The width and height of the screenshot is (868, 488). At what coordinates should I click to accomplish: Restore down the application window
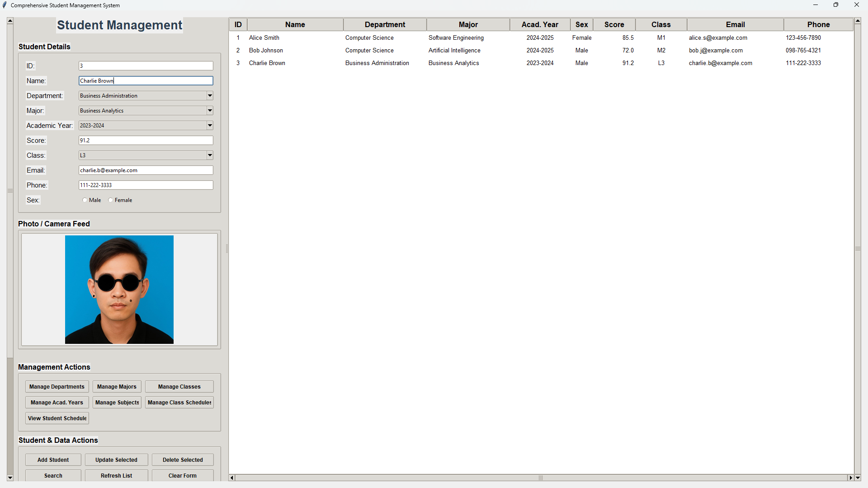point(836,5)
